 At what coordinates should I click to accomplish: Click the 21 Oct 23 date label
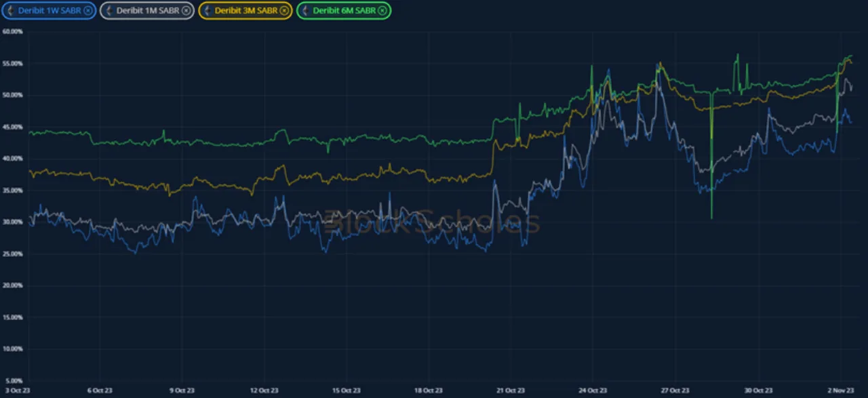pos(511,391)
